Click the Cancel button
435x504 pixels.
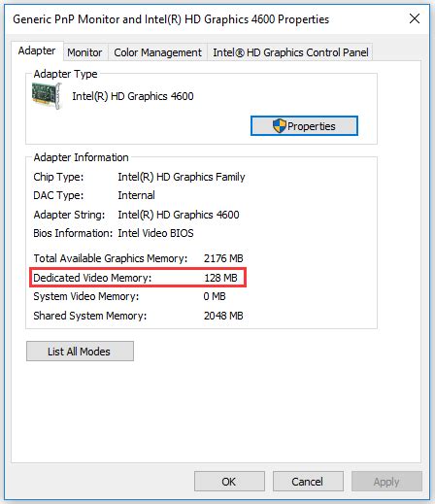[x=308, y=482]
